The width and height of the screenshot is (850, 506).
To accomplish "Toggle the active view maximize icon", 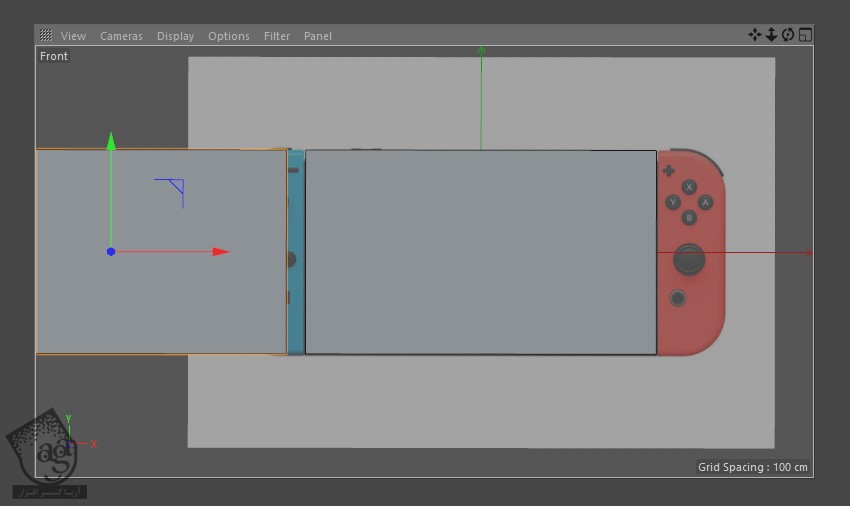I will coord(805,35).
